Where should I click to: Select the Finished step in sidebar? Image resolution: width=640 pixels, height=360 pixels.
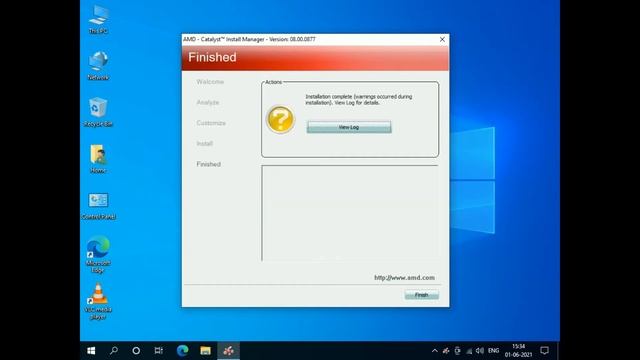(209, 164)
